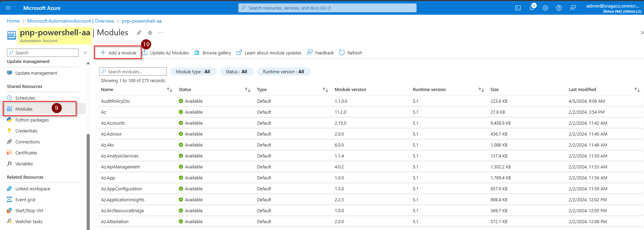This screenshot has height=230, width=644.
Task: Open the Az.Accounts module
Action: tap(113, 123)
